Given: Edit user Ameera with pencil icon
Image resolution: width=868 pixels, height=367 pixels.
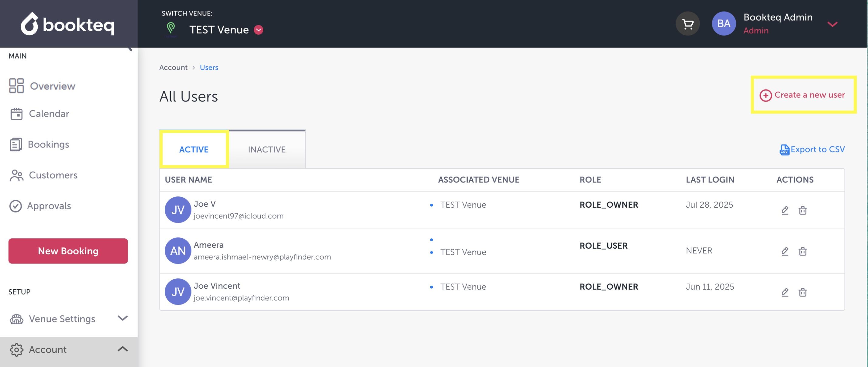Looking at the screenshot, I should pos(785,251).
